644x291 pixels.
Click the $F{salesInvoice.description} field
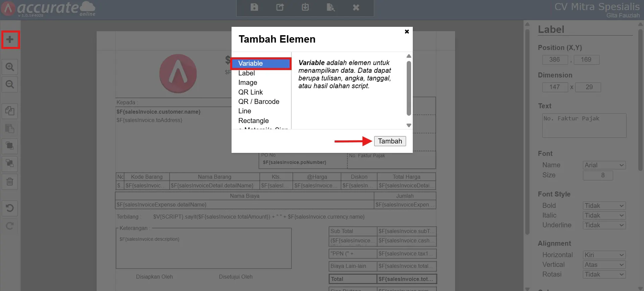point(149,239)
